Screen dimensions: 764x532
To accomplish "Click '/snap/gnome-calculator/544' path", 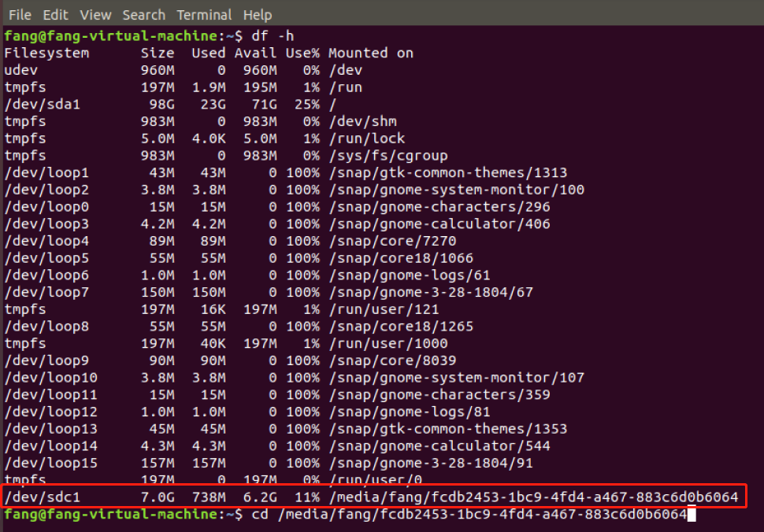I will point(439,445).
